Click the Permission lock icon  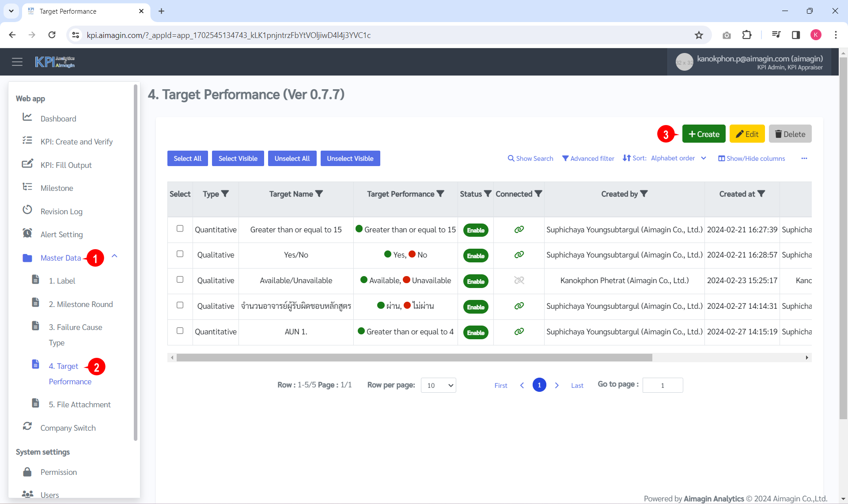27,472
